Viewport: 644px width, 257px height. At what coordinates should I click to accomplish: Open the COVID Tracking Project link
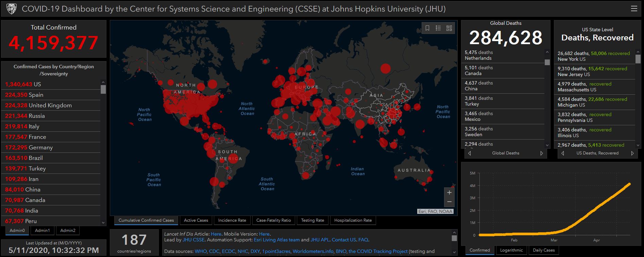378,252
